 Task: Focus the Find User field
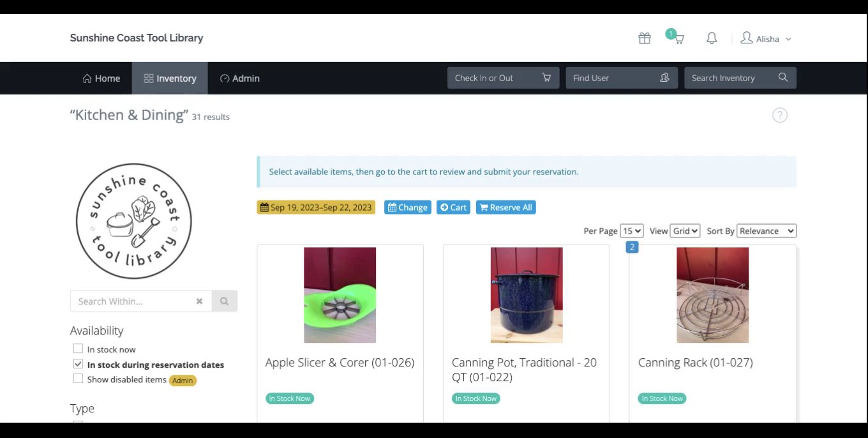(622, 78)
